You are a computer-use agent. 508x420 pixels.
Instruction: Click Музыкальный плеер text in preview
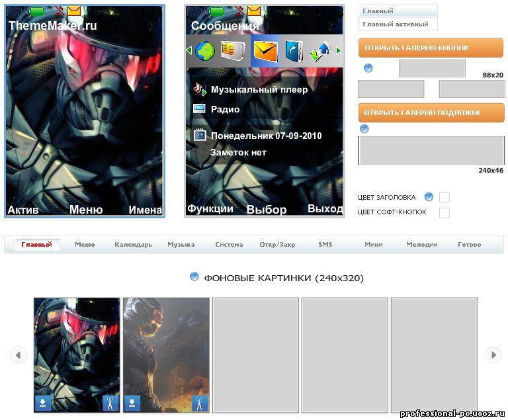click(x=259, y=89)
